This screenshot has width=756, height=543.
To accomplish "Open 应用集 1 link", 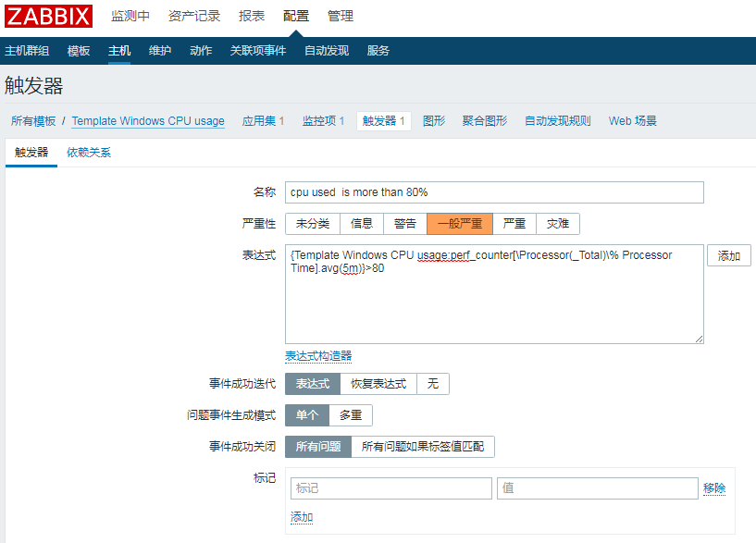I will pyautogui.click(x=263, y=121).
